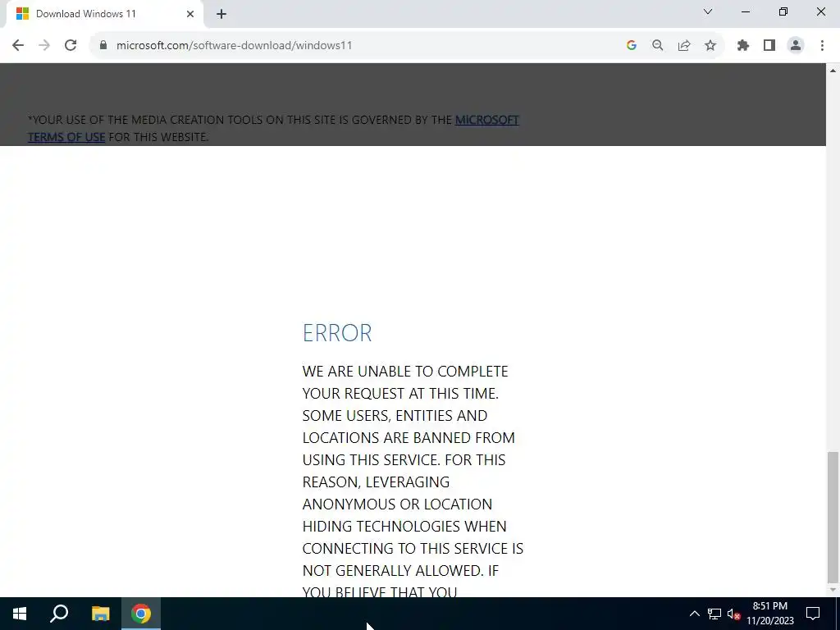Toggle the Chrome side panel
The image size is (840, 630).
(769, 46)
